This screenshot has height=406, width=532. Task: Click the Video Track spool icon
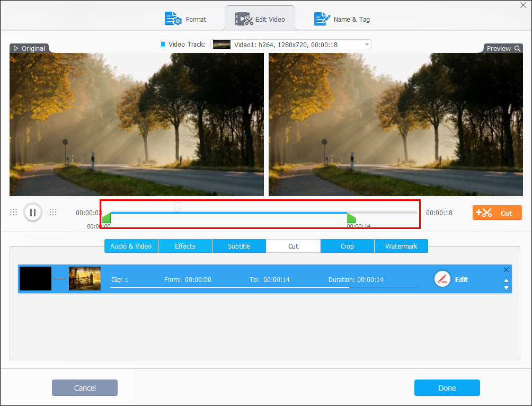tap(163, 44)
